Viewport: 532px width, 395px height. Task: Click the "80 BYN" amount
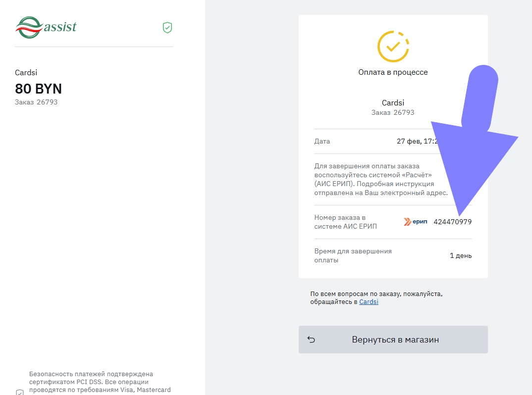[39, 89]
